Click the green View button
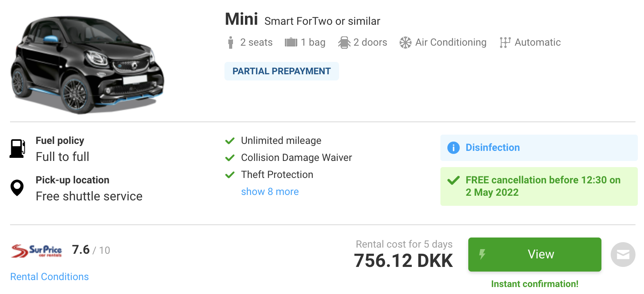The width and height of the screenshot is (644, 294). point(534,255)
